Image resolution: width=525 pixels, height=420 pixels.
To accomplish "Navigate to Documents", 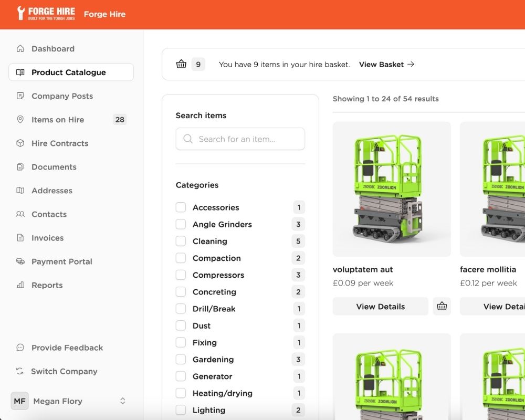I will [x=71, y=167].
